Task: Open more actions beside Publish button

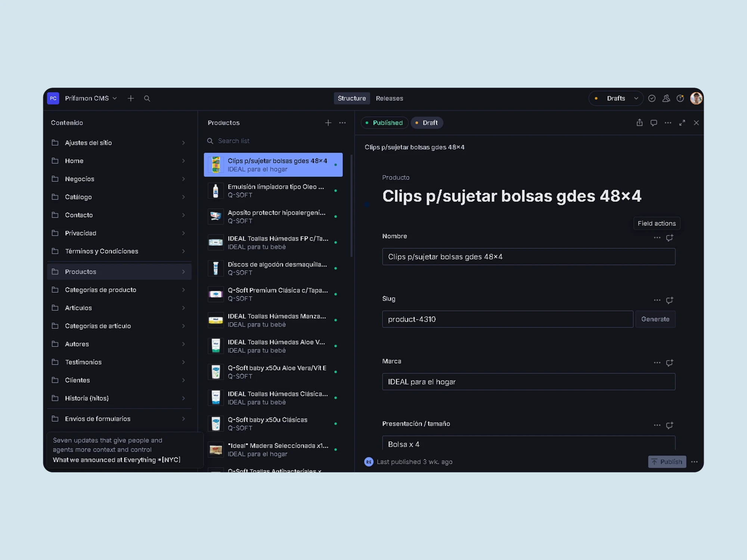Action: tap(694, 462)
